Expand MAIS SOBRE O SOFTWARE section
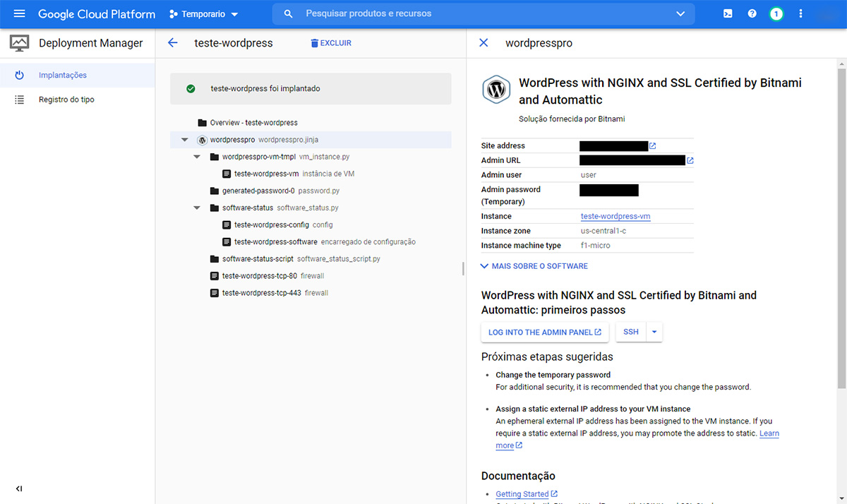Screen dimensions: 847x504 tap(534, 266)
